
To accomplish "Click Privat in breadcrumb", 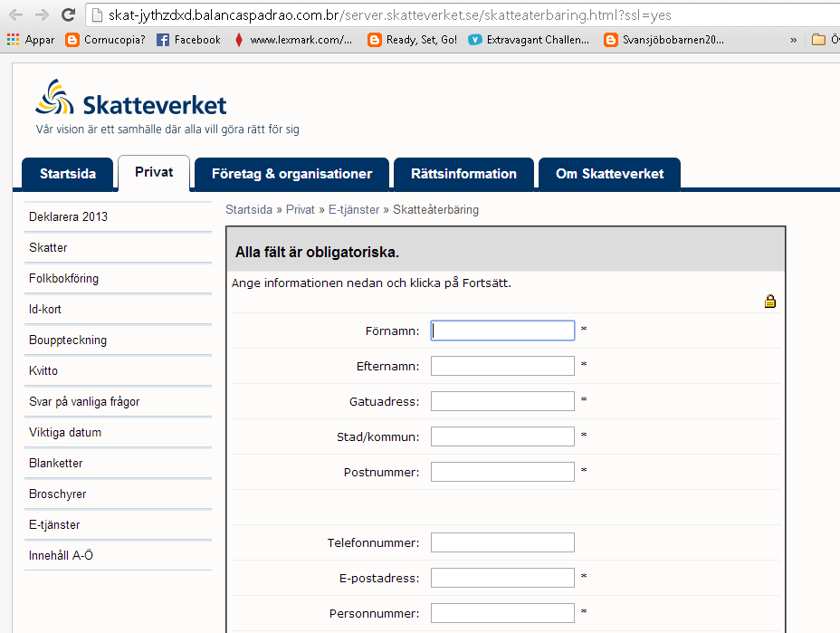I will click(300, 209).
